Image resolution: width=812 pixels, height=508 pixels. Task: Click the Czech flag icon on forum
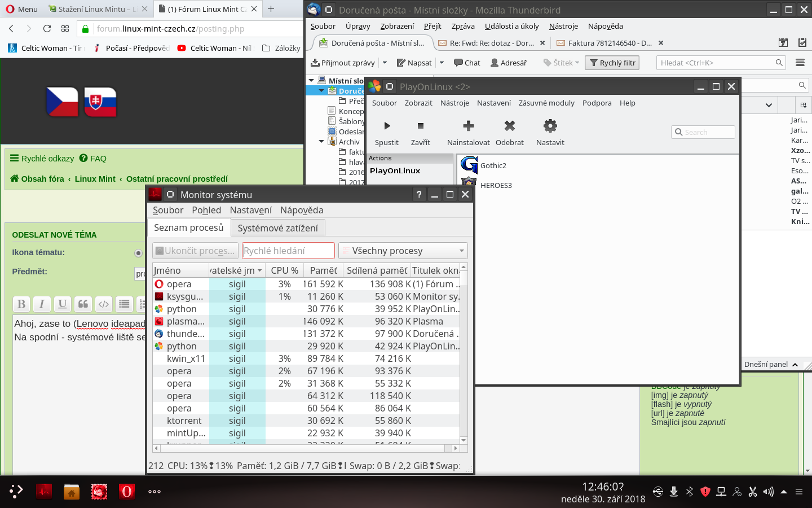pos(62,102)
